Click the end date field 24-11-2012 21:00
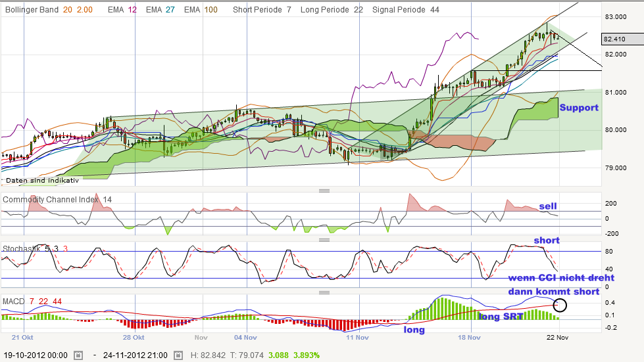 click(x=135, y=355)
